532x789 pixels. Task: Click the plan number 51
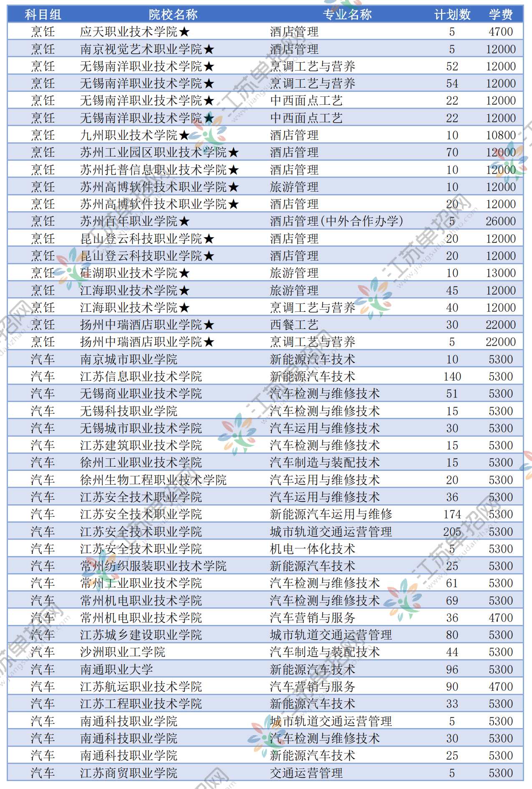coord(452,394)
